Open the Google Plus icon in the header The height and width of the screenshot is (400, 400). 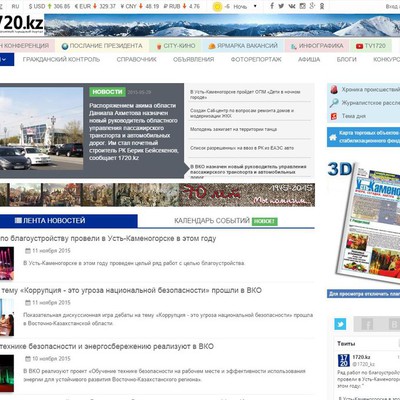[x=312, y=6]
